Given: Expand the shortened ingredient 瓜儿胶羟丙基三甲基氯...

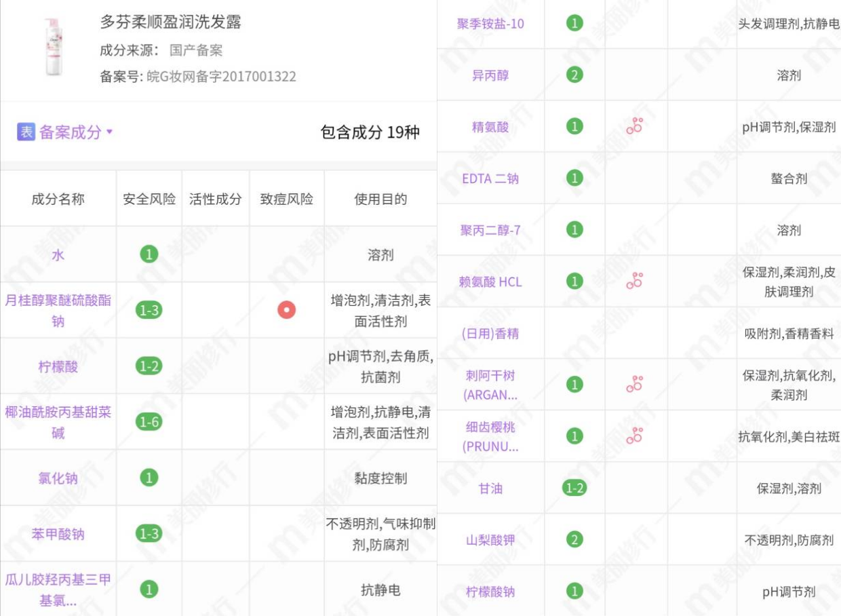Looking at the screenshot, I should click(58, 585).
